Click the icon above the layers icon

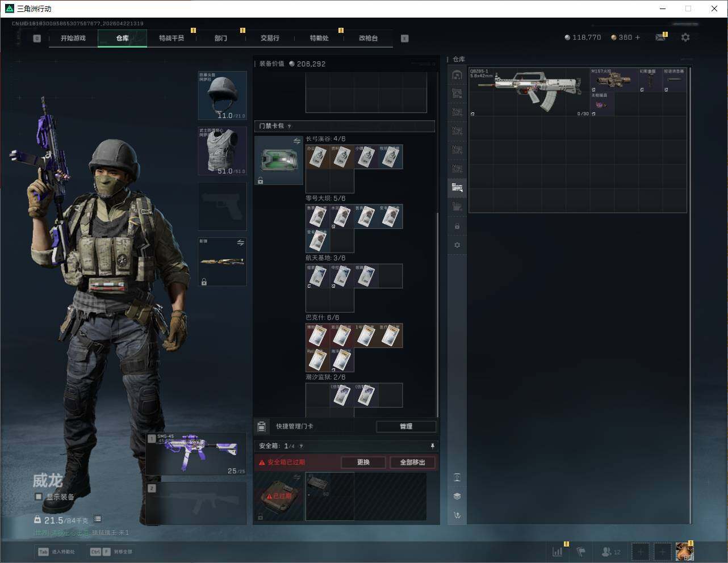(457, 477)
